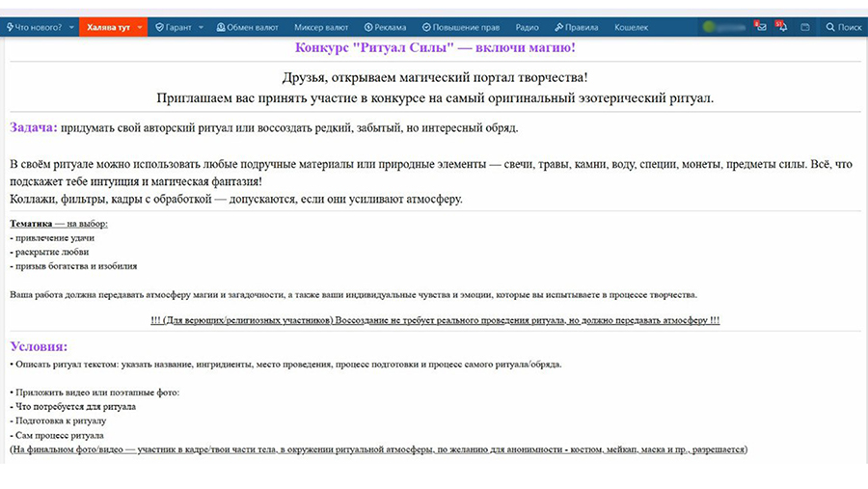
Task: Click '• Приложить видео или поэтапные фото:' line
Action: click(x=95, y=393)
